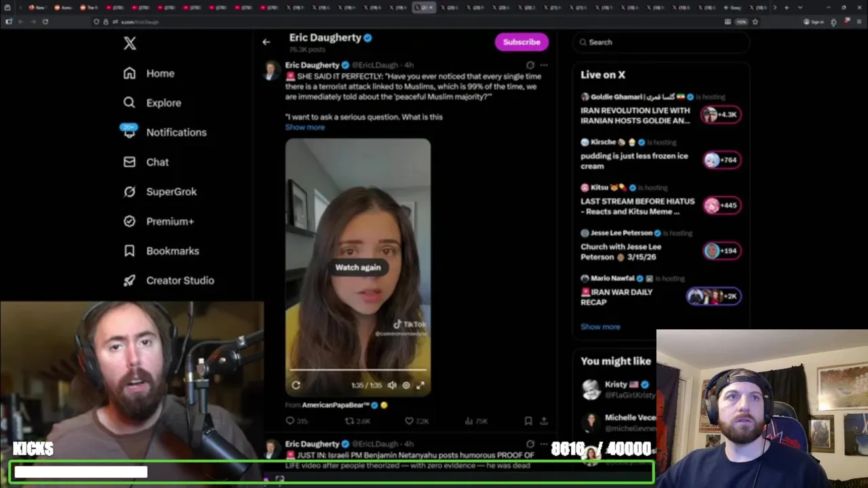Like the post with 7.2K likes
Screen dimensions: 868x488
pos(417,421)
